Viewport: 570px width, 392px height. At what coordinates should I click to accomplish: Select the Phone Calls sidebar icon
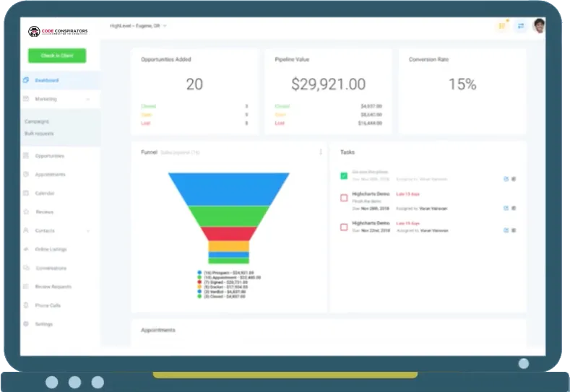26,305
